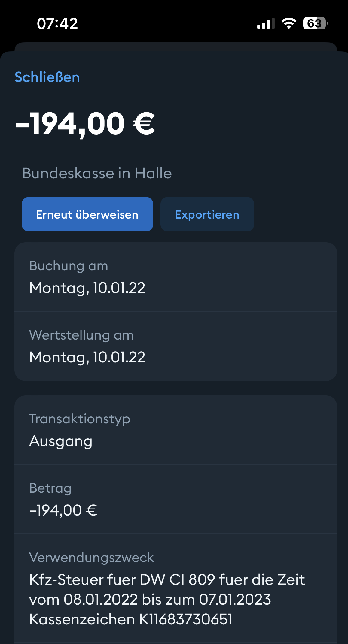The width and height of the screenshot is (348, 644).
Task: Tap the Betrag label
Action: click(50, 488)
